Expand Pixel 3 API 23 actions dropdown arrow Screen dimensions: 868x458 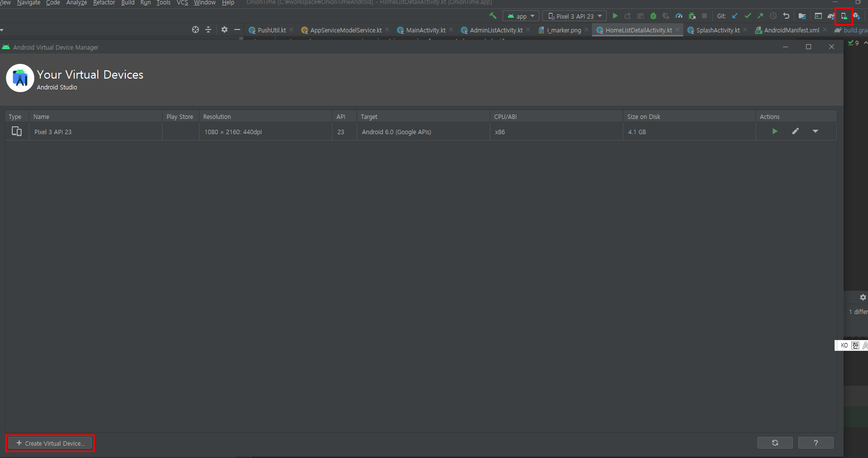click(815, 131)
